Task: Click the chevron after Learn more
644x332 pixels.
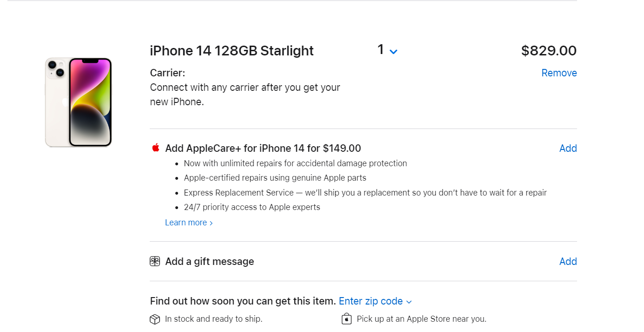Action: [x=211, y=223]
